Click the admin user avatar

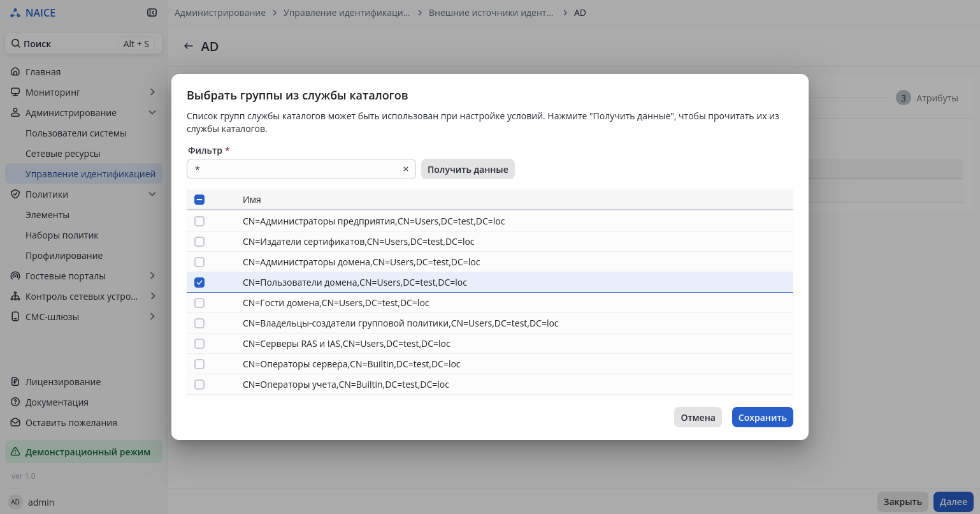(15, 503)
